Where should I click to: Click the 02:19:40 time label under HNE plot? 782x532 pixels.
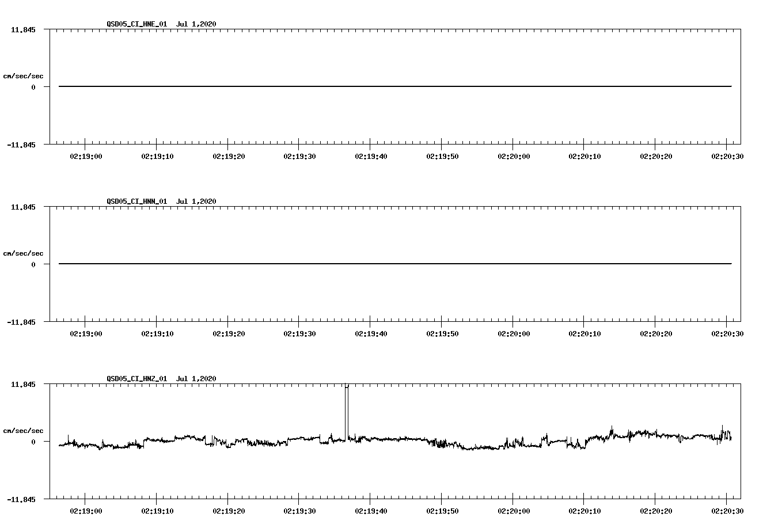[371, 156]
